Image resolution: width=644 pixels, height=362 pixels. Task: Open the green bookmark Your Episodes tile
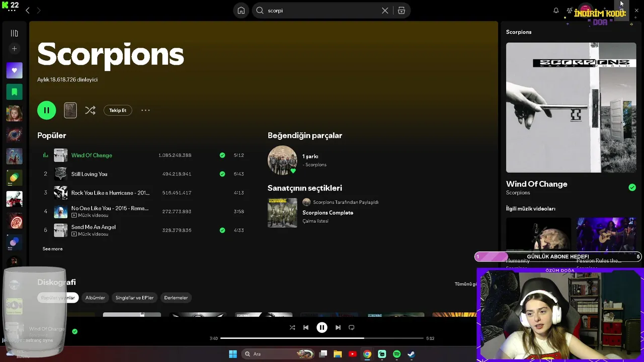pyautogui.click(x=14, y=92)
